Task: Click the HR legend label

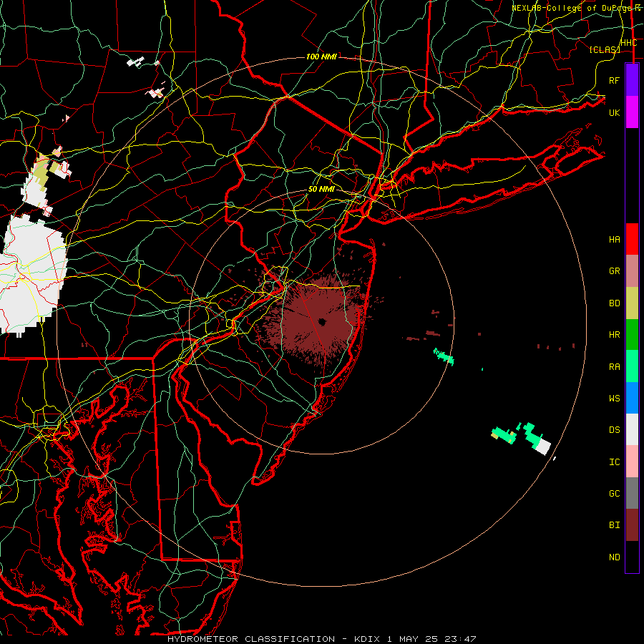Action: point(614,335)
